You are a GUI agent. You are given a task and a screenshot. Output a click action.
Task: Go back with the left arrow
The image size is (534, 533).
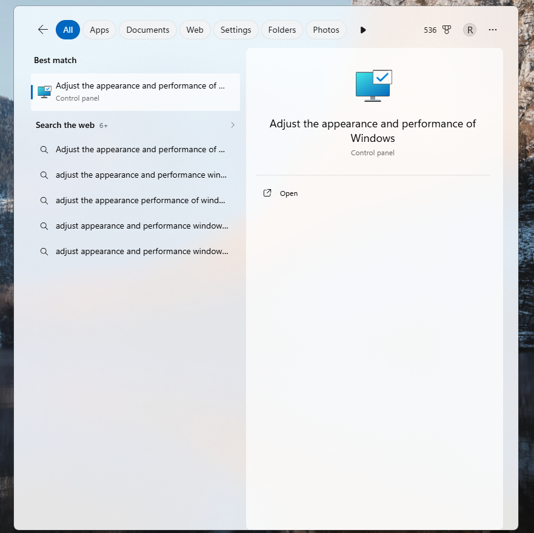point(43,30)
